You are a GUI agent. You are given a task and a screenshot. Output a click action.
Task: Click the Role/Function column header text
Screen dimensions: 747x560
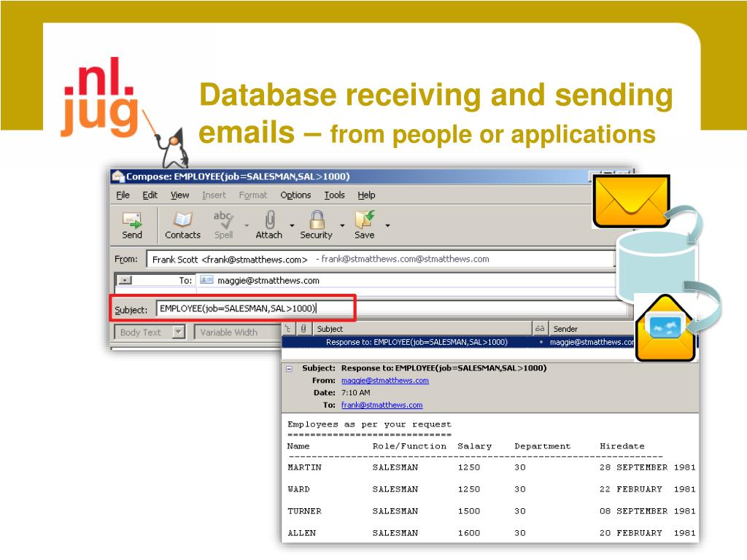(409, 446)
